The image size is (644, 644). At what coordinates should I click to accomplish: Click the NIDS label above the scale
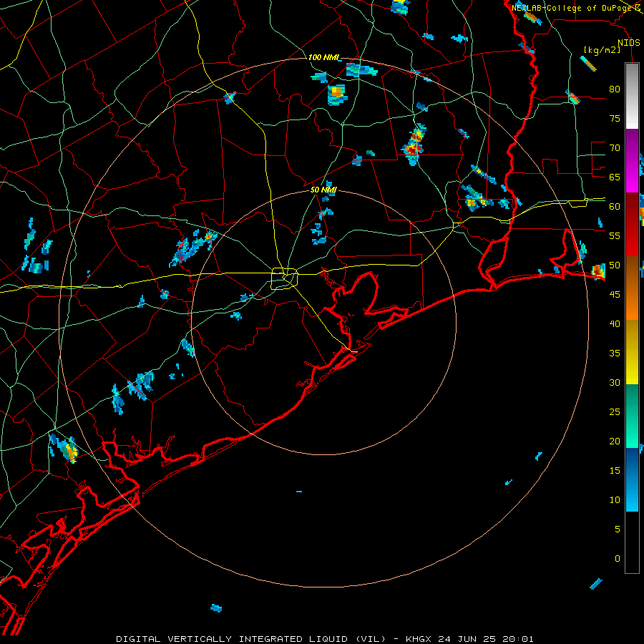(629, 43)
